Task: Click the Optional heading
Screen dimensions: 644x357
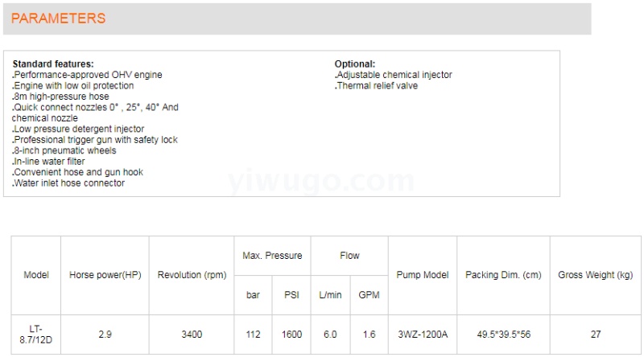Action: 355,64
